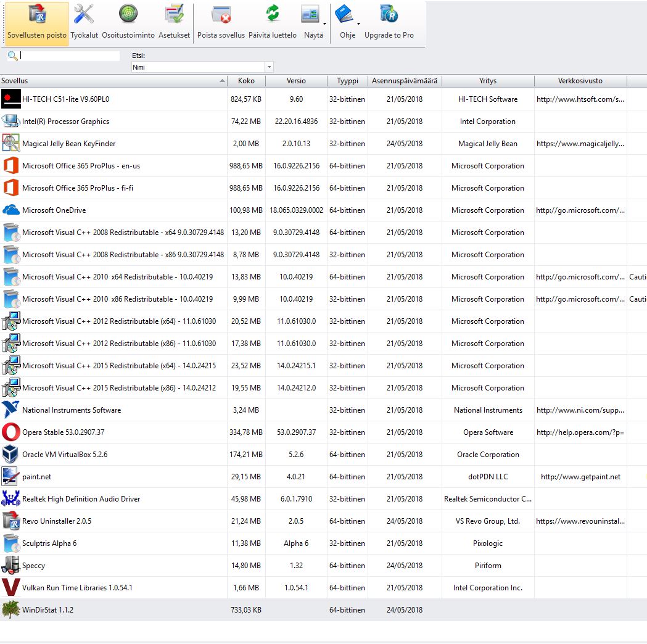Image resolution: width=647 pixels, height=644 pixels.
Task: Select Visual C++ 2010 x86 Redistributable name
Action: (118, 299)
